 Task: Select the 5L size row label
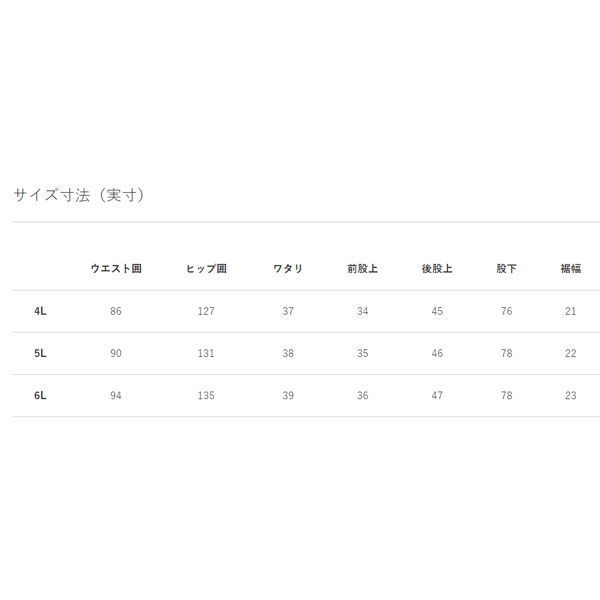(x=40, y=353)
